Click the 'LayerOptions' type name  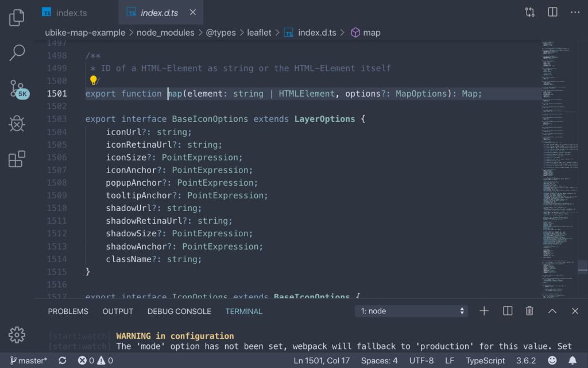click(325, 119)
